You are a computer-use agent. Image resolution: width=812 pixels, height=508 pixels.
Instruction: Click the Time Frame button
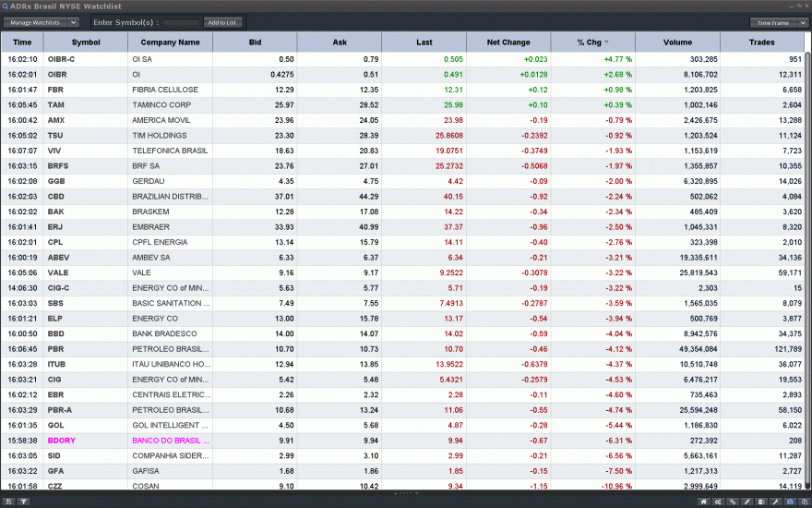773,23
